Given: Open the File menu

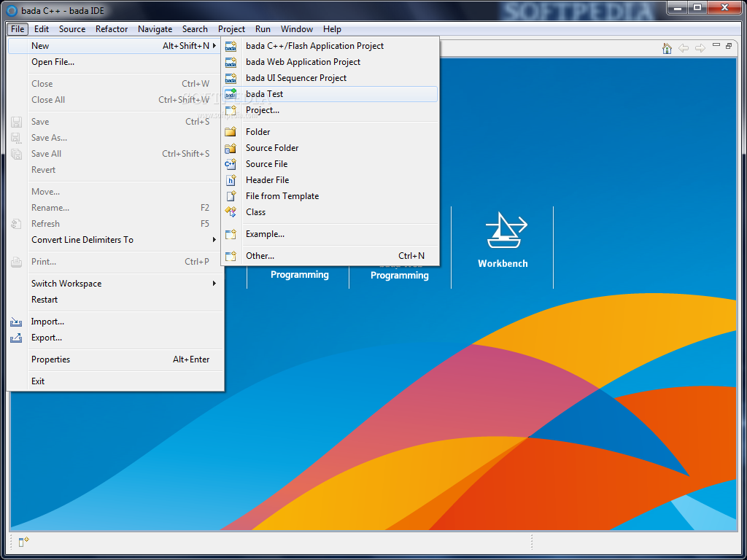Looking at the screenshot, I should (x=18, y=29).
